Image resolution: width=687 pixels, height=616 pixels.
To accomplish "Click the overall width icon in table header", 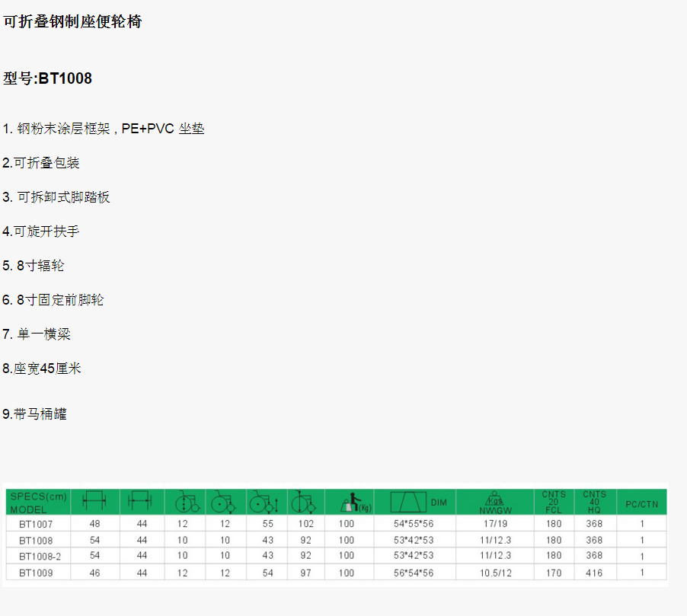I will click(94, 500).
